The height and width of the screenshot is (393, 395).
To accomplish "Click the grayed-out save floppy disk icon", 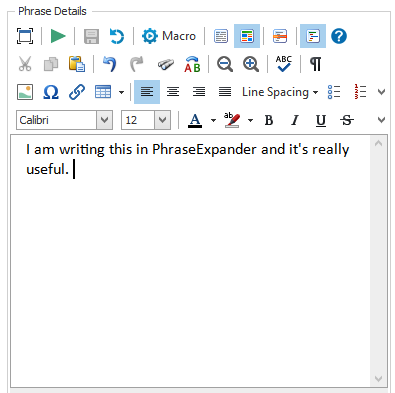I will (91, 36).
